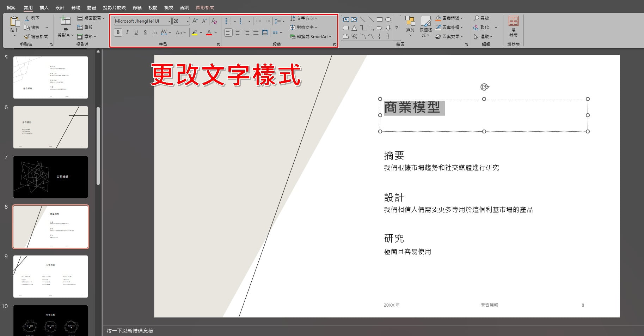Center-align text using the alignment icon
The height and width of the screenshot is (336, 644).
click(238, 32)
